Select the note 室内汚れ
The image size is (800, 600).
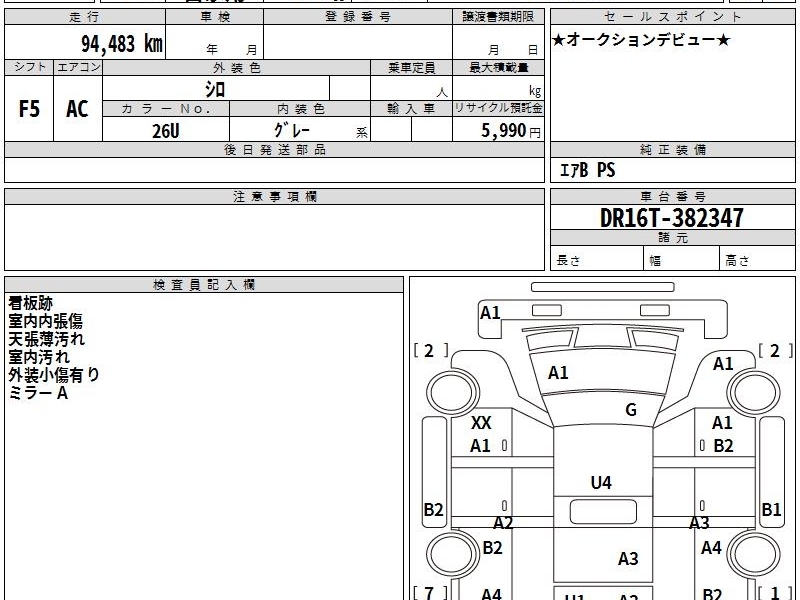click(x=39, y=357)
